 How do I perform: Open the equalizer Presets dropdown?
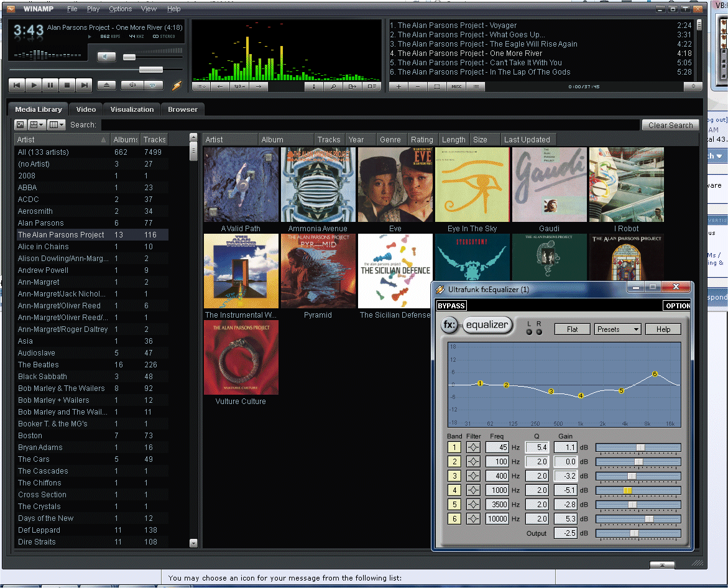(x=617, y=329)
